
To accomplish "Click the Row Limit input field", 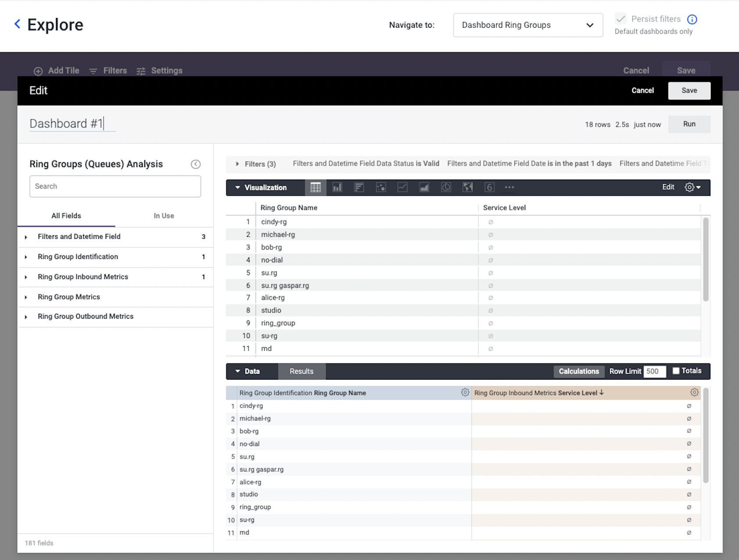I will [654, 371].
